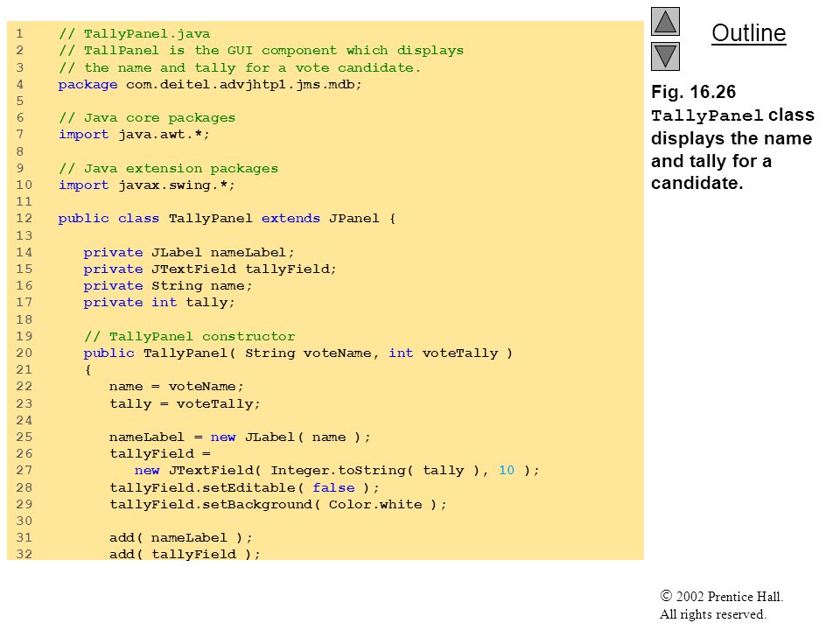This screenshot has width=840, height=630.
Task: Click 'name = voteName;' statement
Action: click(x=176, y=387)
